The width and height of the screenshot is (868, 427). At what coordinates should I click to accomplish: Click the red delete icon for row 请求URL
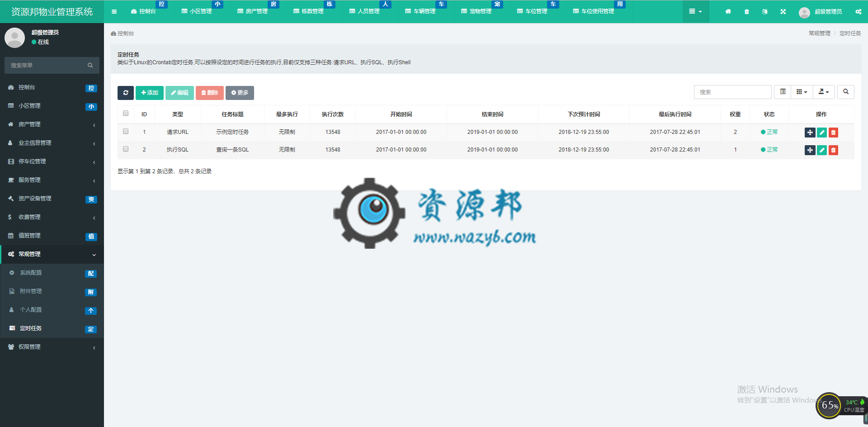tap(833, 132)
